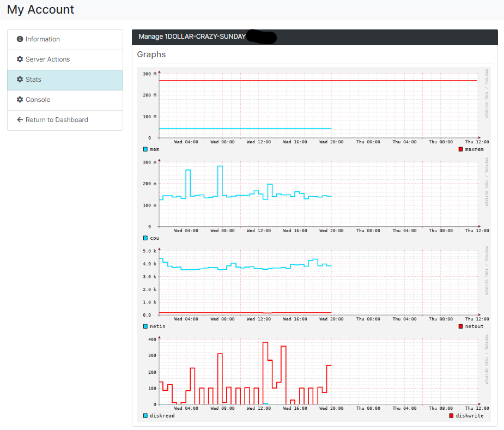Screen dimensions: 504x430
Task: Open the Information menu item
Action: click(65, 40)
